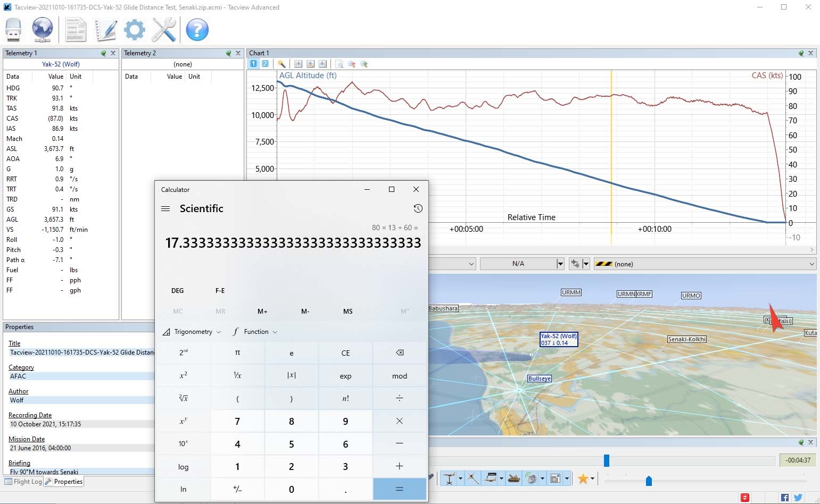Screen dimensions: 820x504
Task: Toggle chart series 1 button
Action: click(254, 64)
